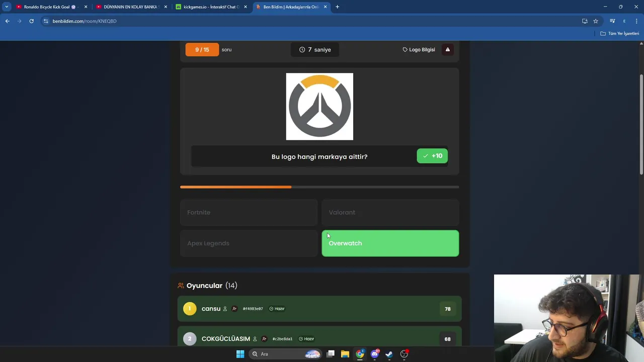Click the install app icon in address bar
This screenshot has height=362, width=644.
click(585, 21)
